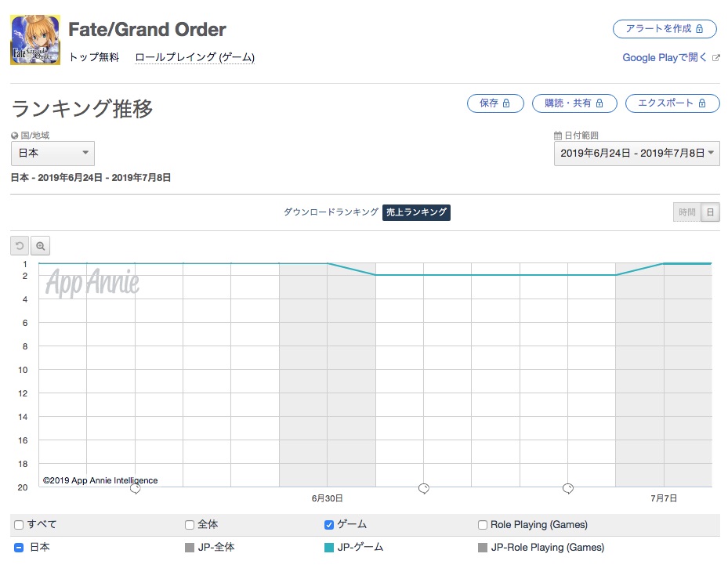Click the globe icon next to 国/地域
Viewport: 728px width, 579px height.
(x=14, y=136)
